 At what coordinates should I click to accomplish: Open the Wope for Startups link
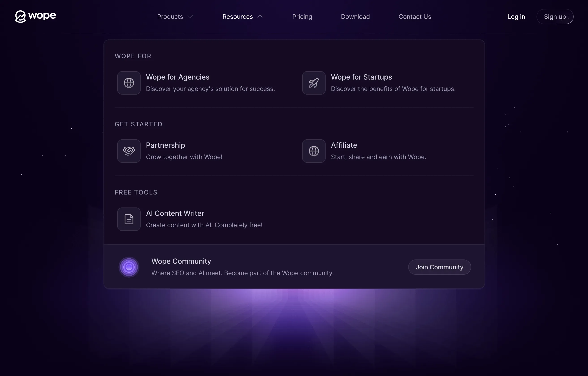[x=361, y=77]
